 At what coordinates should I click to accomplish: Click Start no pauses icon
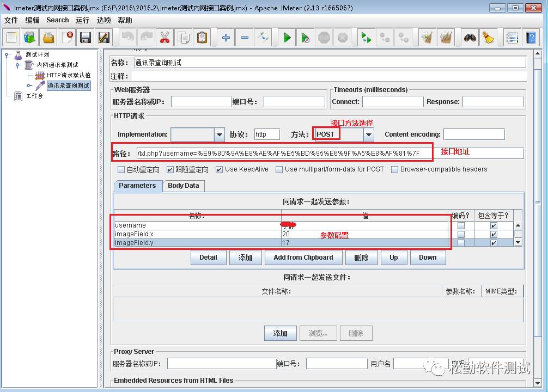tap(305, 38)
